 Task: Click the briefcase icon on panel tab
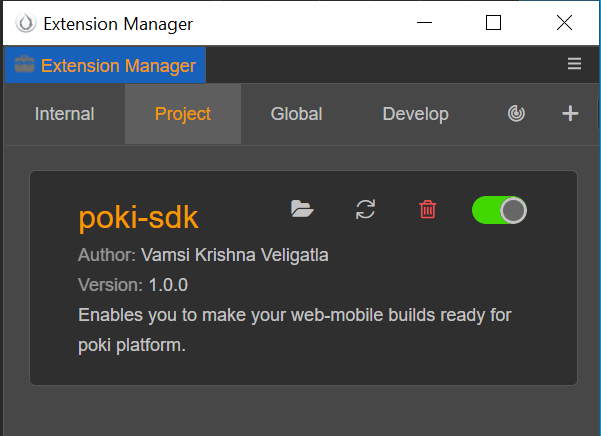click(x=25, y=64)
